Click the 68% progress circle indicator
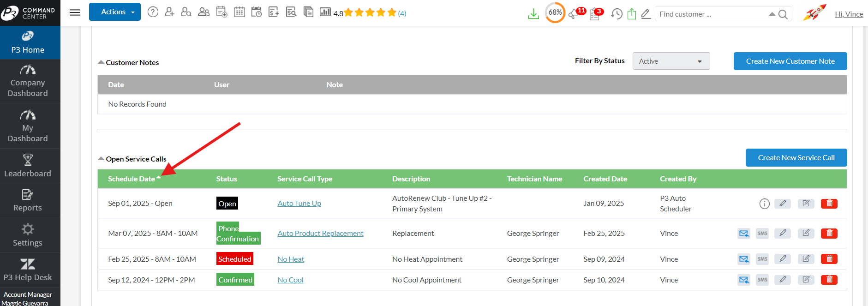The image size is (868, 306). [555, 12]
